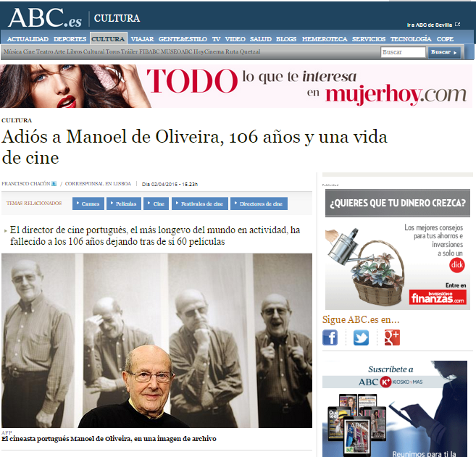The width and height of the screenshot is (476, 457).
Task: Go to the HEMEROTECA section
Action: click(x=325, y=39)
